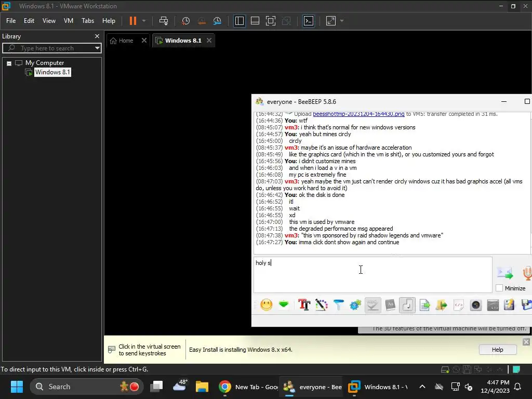The image size is (532, 399).
Task: Toggle the console view icon
Action: coord(309,21)
